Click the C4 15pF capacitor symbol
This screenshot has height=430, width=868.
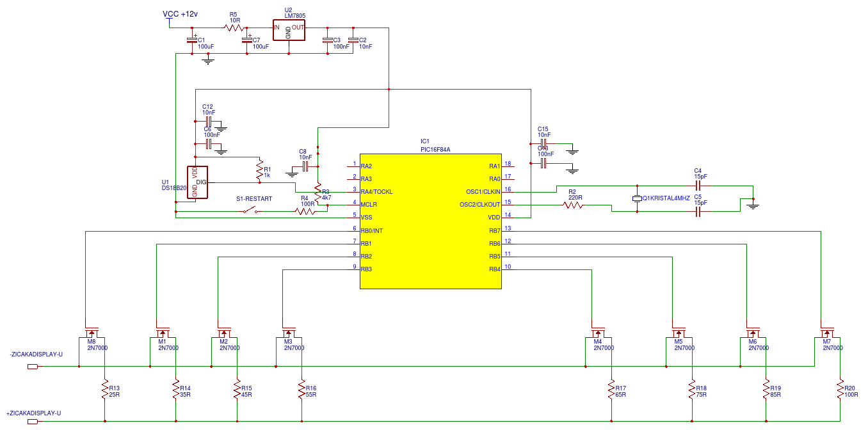click(698, 186)
